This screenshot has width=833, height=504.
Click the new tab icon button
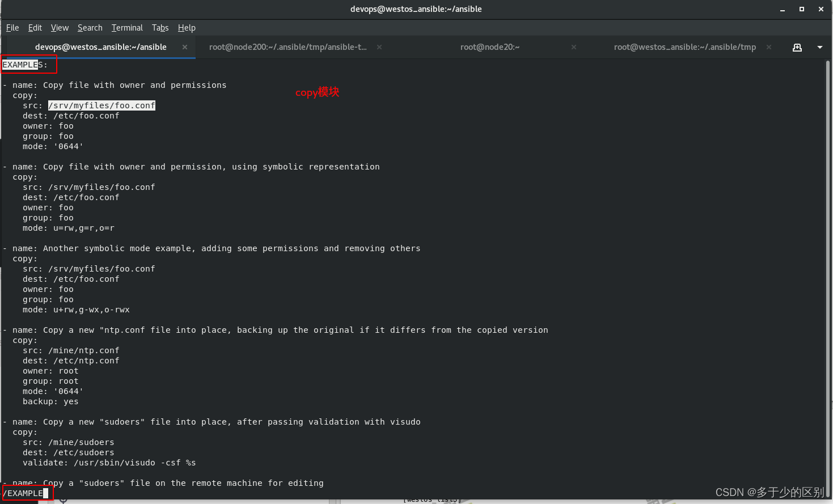point(797,47)
